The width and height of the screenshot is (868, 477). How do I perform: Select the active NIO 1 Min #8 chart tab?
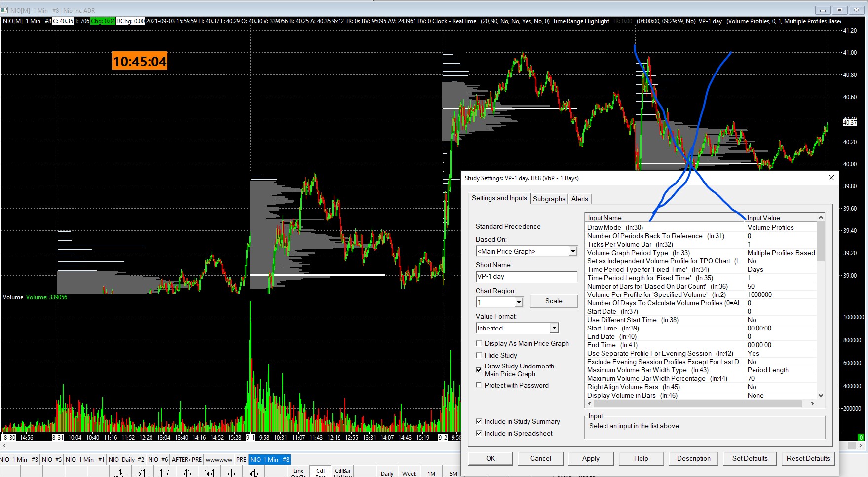click(269, 459)
